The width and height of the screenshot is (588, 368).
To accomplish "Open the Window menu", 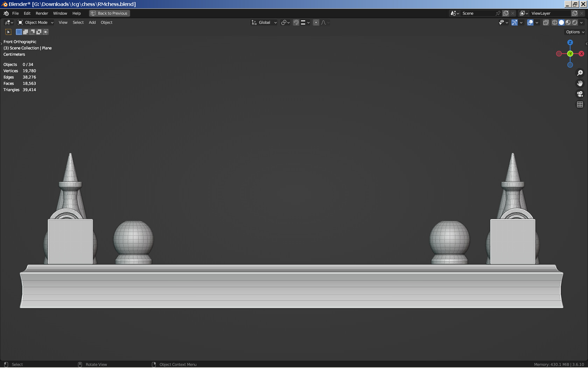I will (60, 13).
